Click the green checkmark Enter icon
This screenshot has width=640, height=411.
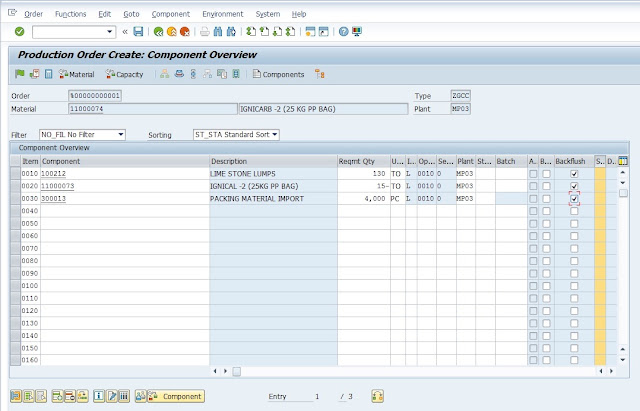[x=20, y=31]
